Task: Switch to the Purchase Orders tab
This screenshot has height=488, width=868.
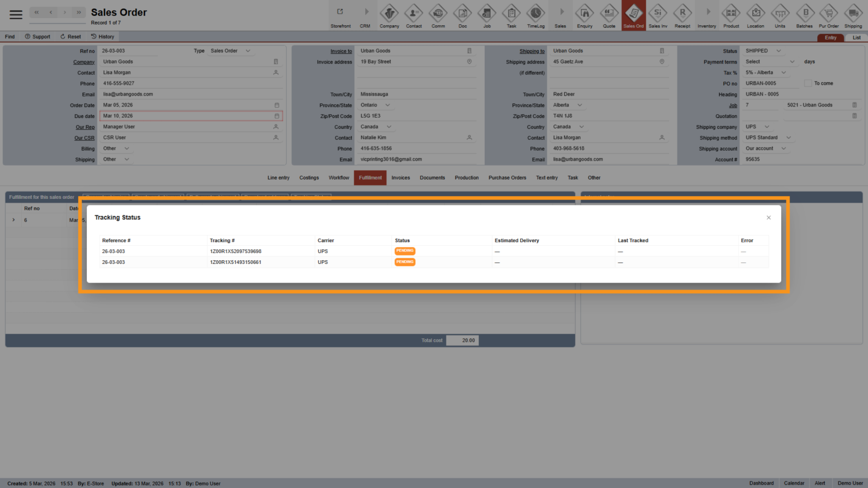Action: (x=507, y=178)
